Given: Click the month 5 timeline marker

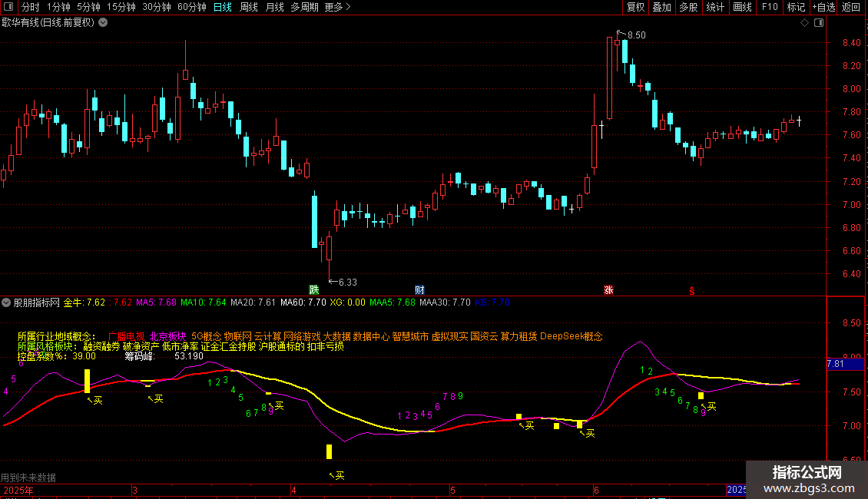Looking at the screenshot, I should (x=452, y=490).
